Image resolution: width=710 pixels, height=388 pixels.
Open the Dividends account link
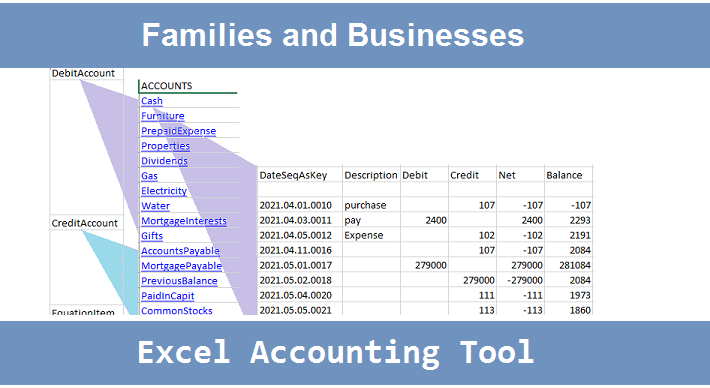(164, 161)
